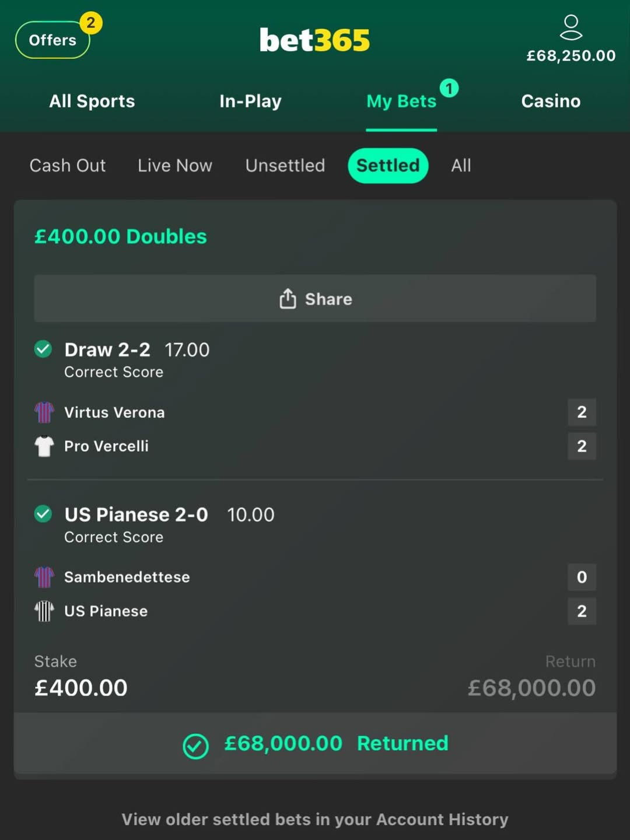Open the In-Play tab
The width and height of the screenshot is (630, 840).
[250, 101]
